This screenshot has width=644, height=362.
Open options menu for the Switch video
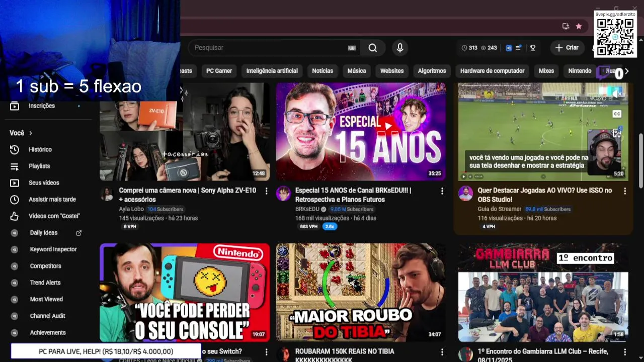(x=266, y=352)
